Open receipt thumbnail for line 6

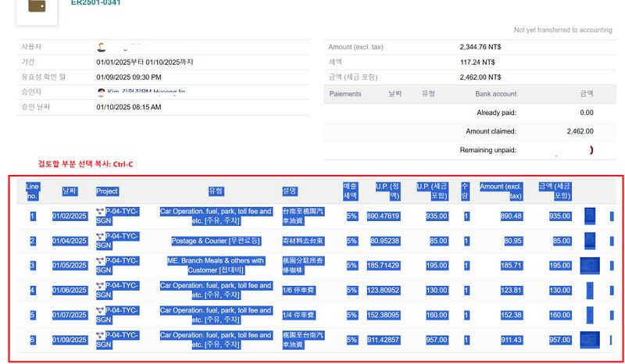tap(591, 340)
